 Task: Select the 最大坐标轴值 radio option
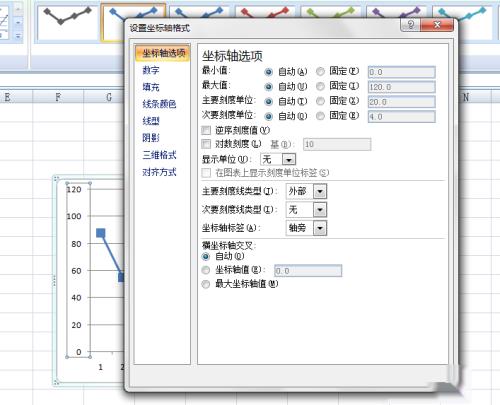206,284
